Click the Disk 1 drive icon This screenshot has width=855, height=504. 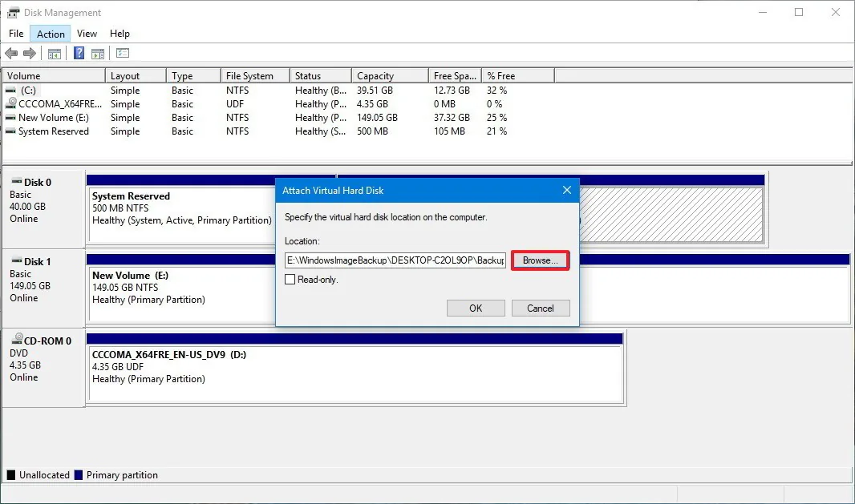pos(17,261)
